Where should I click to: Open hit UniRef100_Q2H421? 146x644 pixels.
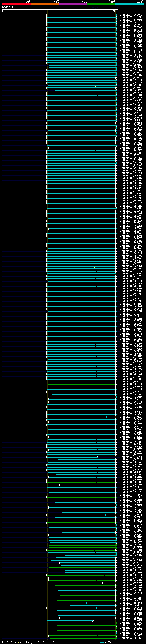click(x=131, y=138)
